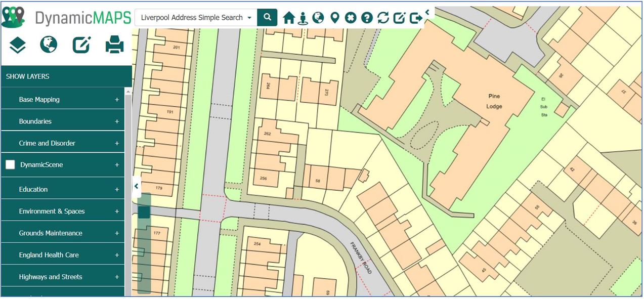
Task: Expand Environment & Spaces with its plus
Action: (x=117, y=211)
